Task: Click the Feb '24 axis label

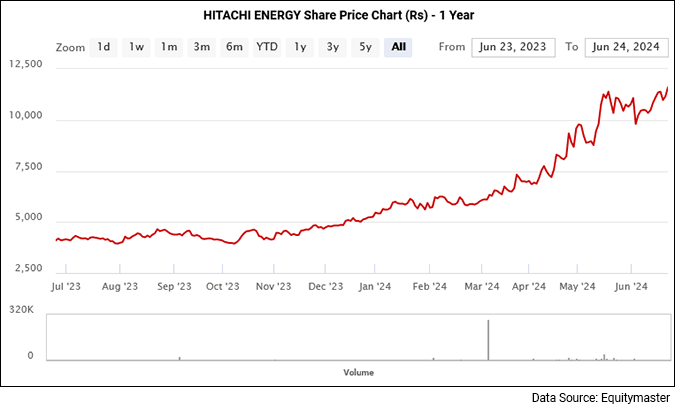Action: tap(430, 286)
